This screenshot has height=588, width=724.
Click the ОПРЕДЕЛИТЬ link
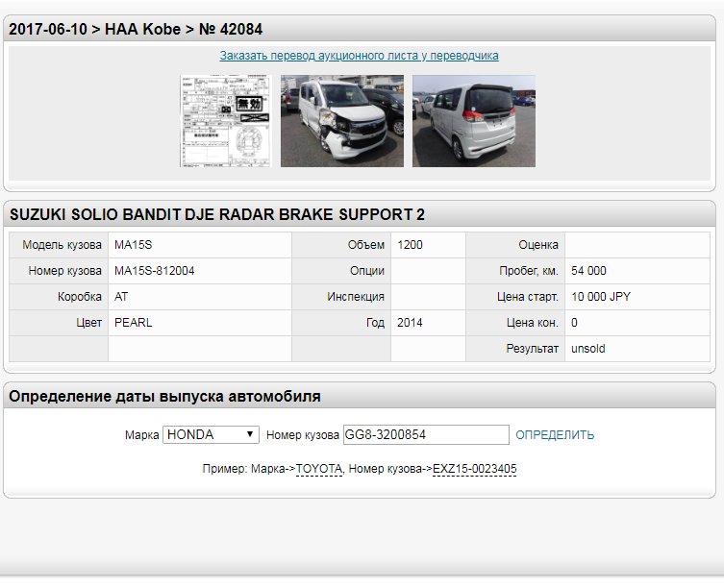pos(555,435)
